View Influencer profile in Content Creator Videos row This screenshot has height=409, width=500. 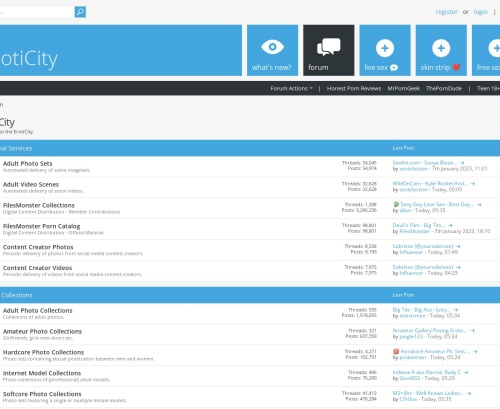411,273
